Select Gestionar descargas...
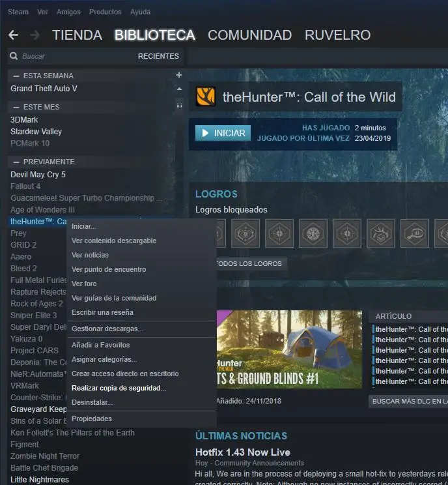This screenshot has width=448, height=485. click(141, 329)
